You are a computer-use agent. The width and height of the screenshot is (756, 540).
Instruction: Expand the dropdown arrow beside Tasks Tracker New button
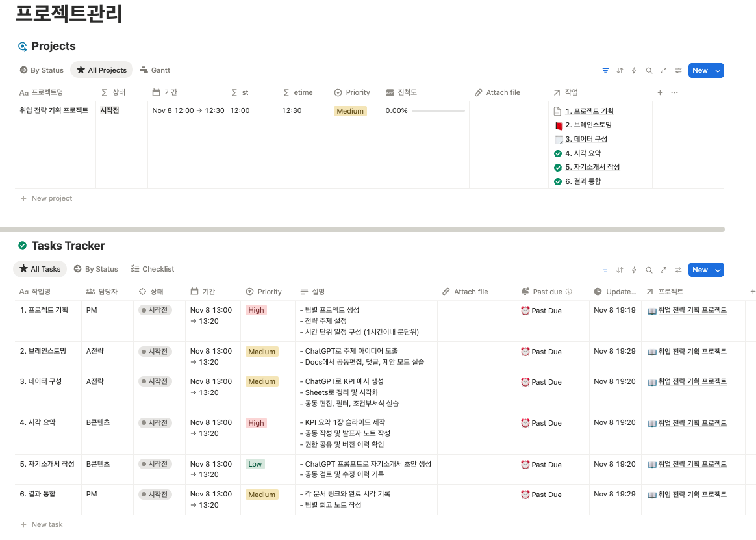tap(718, 270)
